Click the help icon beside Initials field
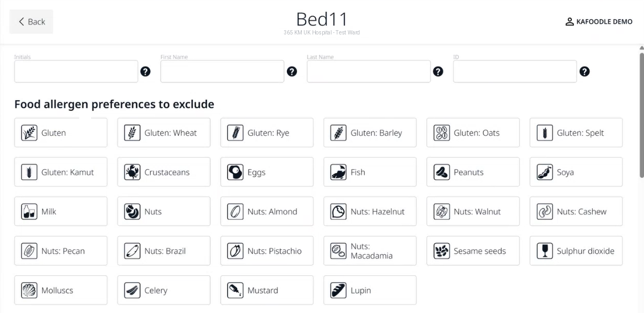 click(x=146, y=72)
